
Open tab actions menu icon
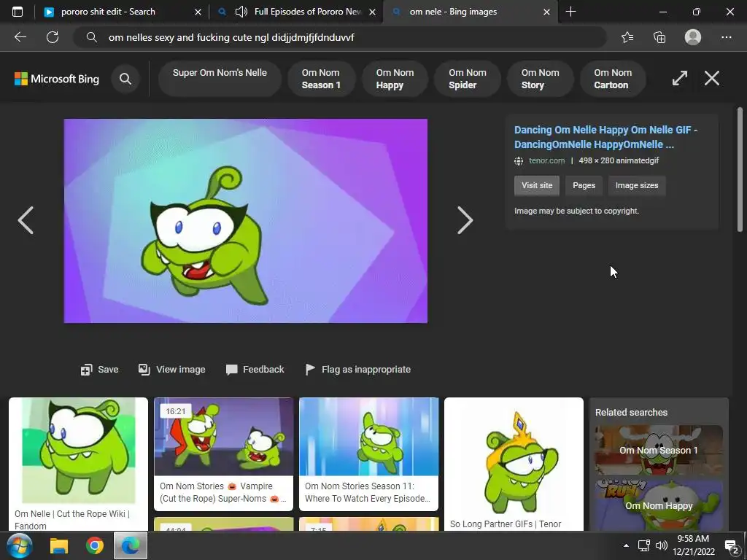(x=18, y=12)
